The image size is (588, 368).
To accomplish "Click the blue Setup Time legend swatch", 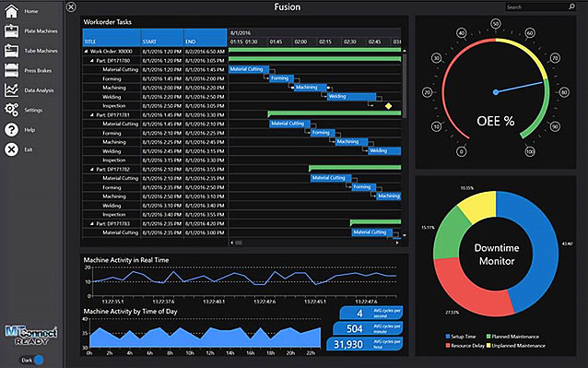I will click(x=448, y=337).
